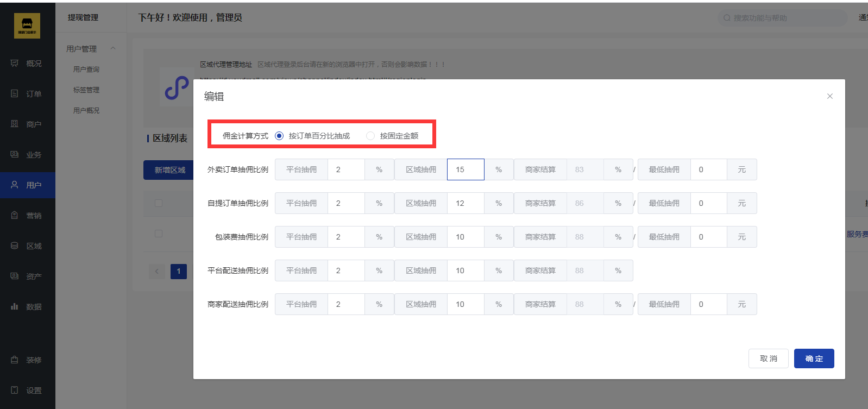Screen dimensions: 868x409
Task: Edit 平台配送抽佣比例 平台抽佣 value field
Action: (x=346, y=270)
